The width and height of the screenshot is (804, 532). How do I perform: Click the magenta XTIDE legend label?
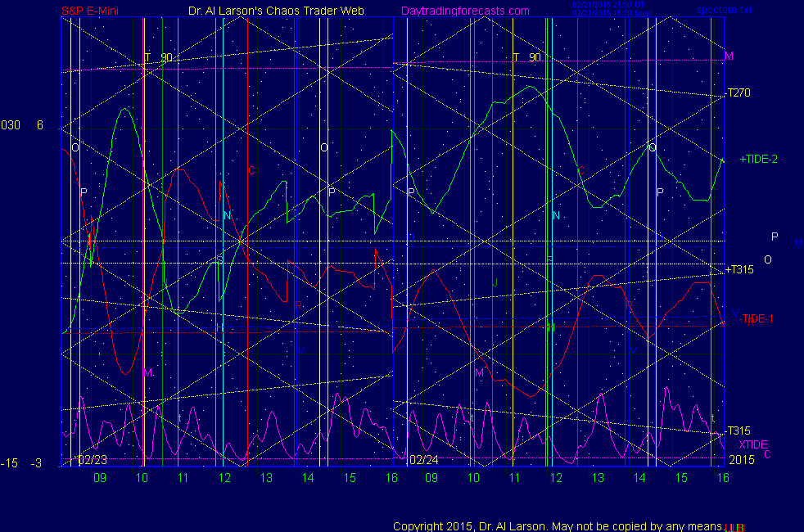[x=753, y=444]
